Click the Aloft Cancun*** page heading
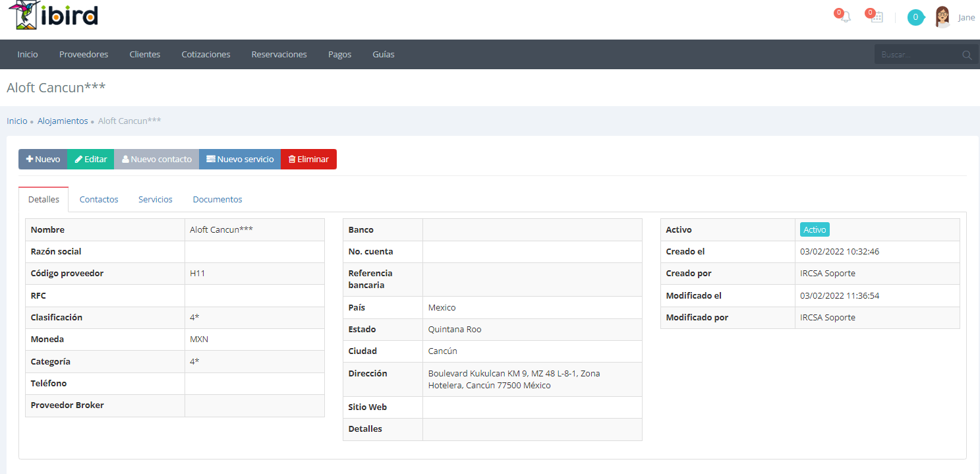Viewport: 980px width, 474px height. 56,88
